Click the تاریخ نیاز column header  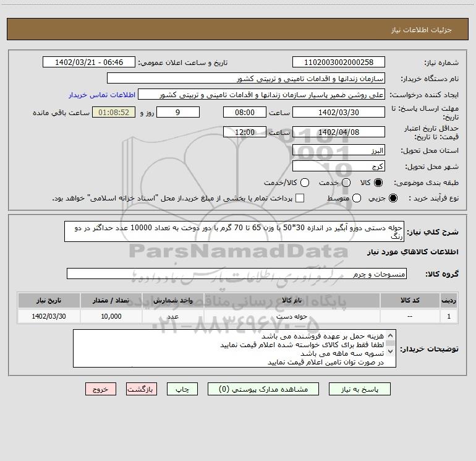[49, 300]
